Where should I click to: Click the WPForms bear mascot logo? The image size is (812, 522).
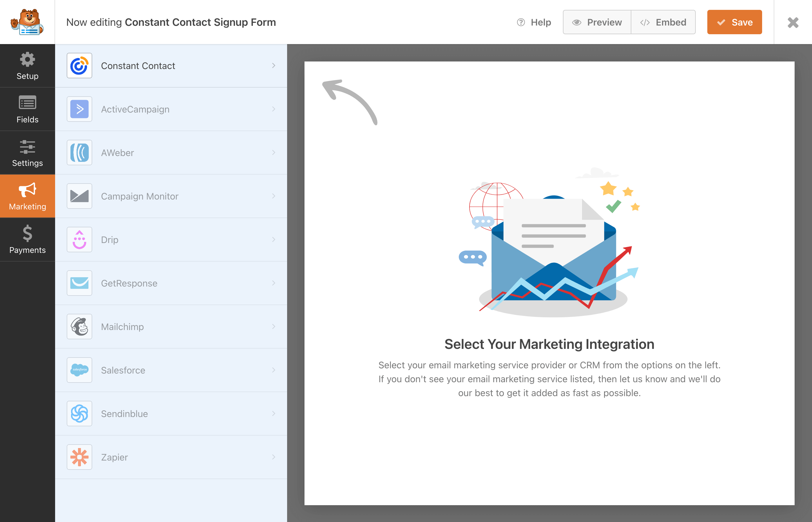coord(27,22)
